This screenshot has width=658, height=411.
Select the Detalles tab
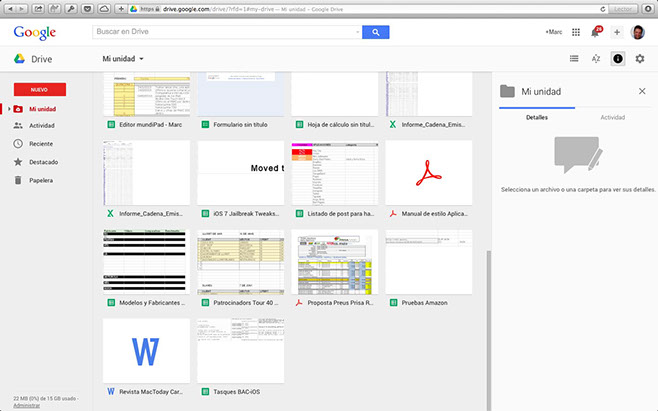coord(537,118)
